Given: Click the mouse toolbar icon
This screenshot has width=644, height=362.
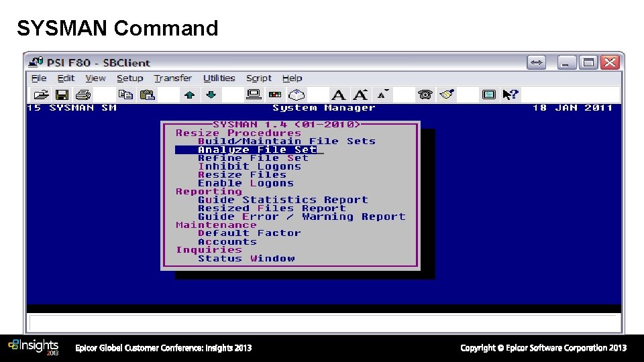Looking at the screenshot, I should coord(297,95).
